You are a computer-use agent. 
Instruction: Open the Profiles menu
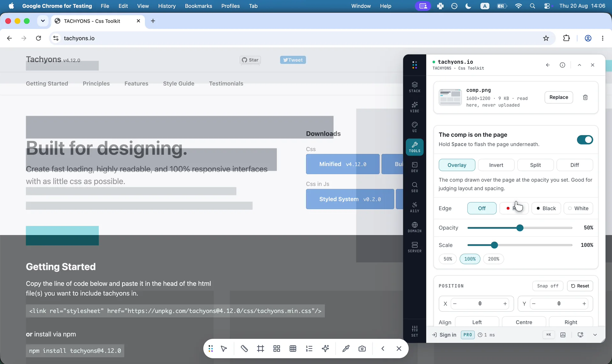[230, 6]
